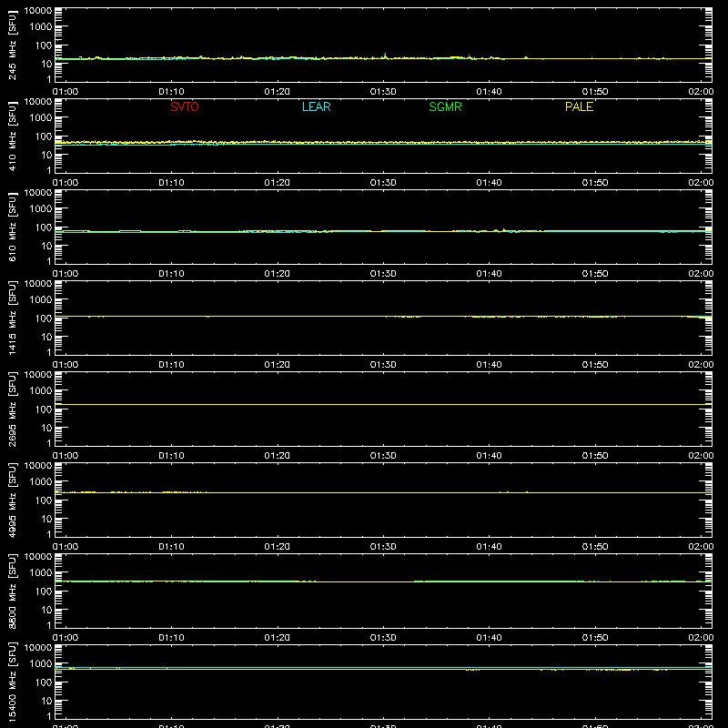The height and width of the screenshot is (728, 728).
Task: Click the cyan LEAR station label
Action: 316,106
